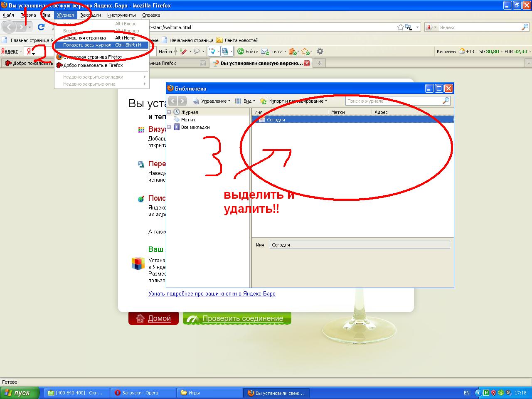Image resolution: width=532 pixels, height=399 pixels.
Task: Click the Forward arrow in Библиотека window
Action: pos(182,101)
